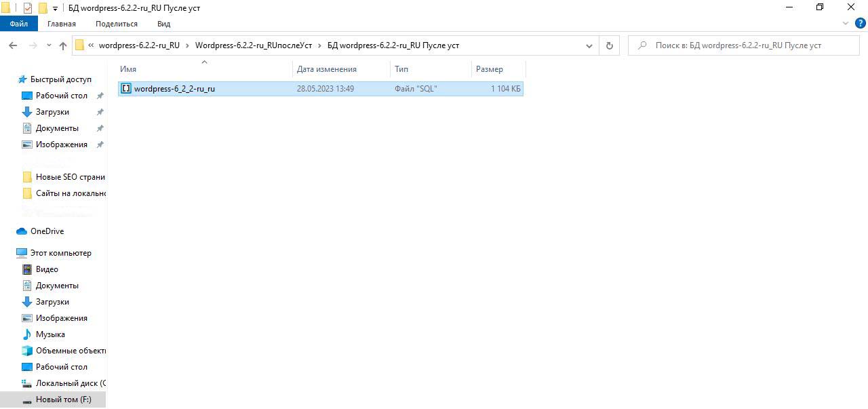Refresh the current folder view
This screenshot has width=868, height=409.
pyautogui.click(x=609, y=45)
